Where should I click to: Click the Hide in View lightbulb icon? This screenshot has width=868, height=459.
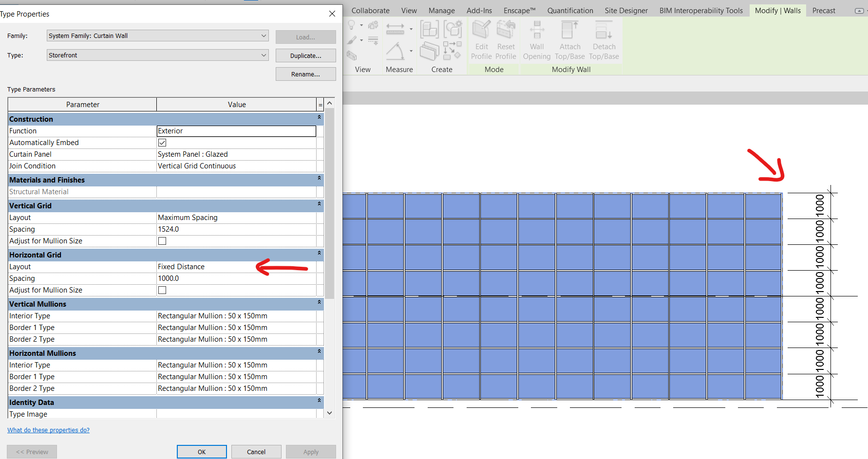351,25
